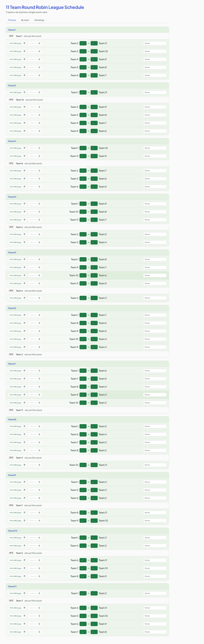Click the Round 6 header
This screenshot has height=644, width=204.
[x=87, y=308]
